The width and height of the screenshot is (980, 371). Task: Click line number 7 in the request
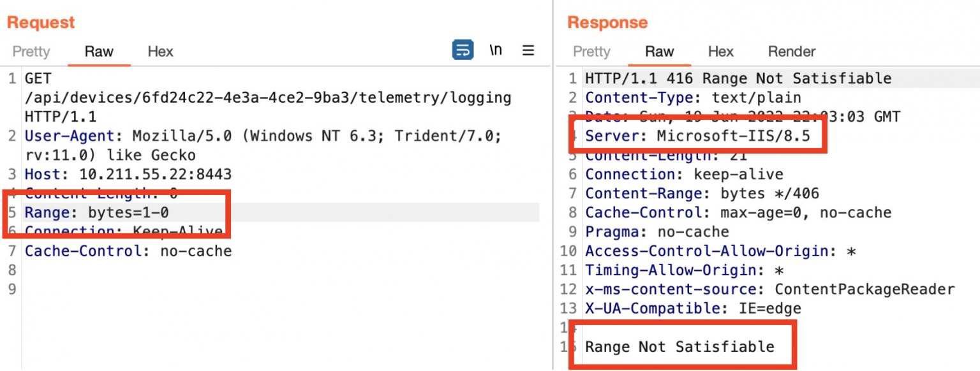click(12, 251)
